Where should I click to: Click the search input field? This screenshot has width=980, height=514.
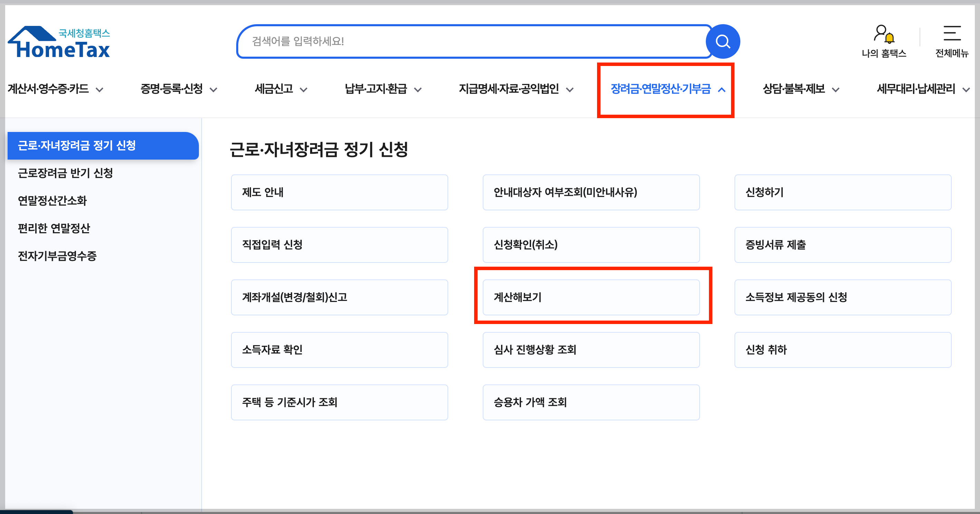point(472,41)
